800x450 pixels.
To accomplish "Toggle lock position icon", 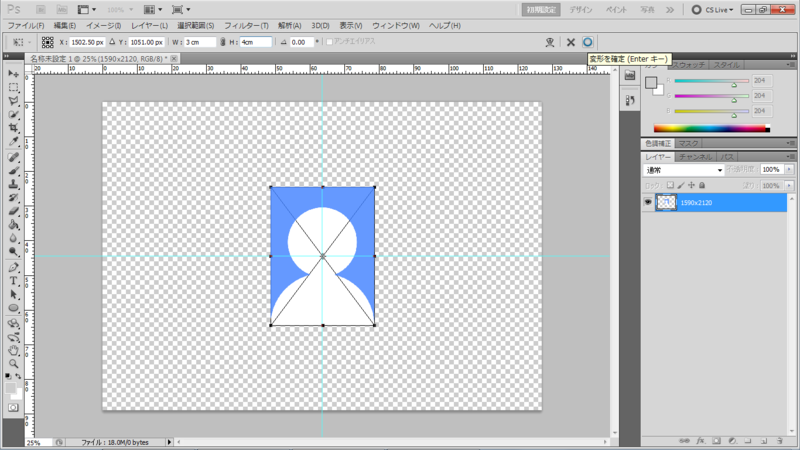I will click(691, 185).
